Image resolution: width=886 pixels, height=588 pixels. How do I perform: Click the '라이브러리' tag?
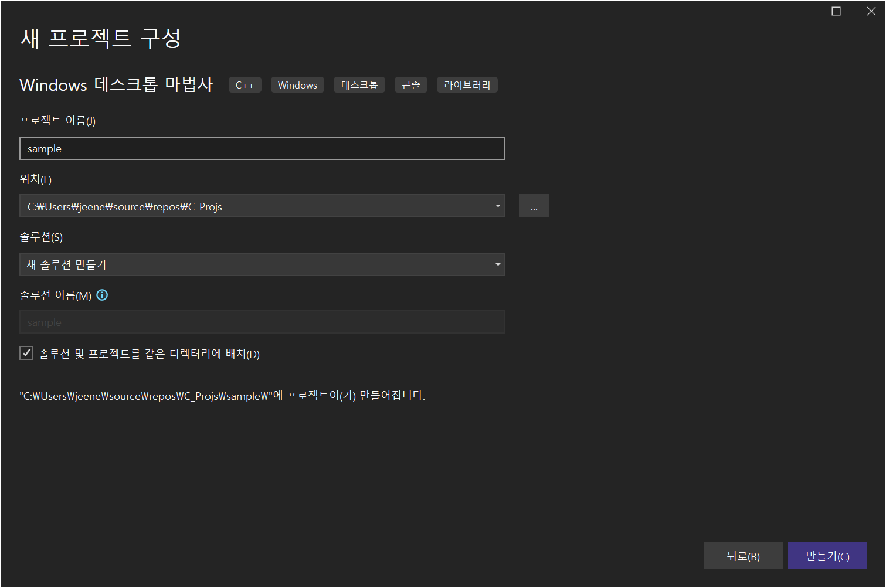click(467, 85)
